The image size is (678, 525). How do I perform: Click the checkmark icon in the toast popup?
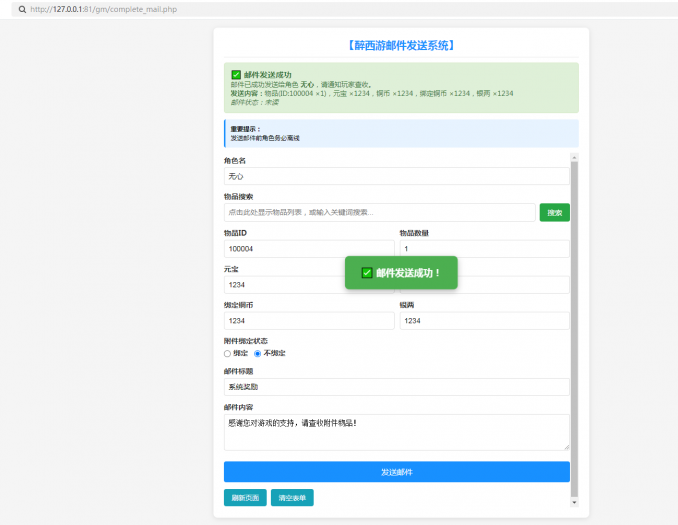[366, 272]
